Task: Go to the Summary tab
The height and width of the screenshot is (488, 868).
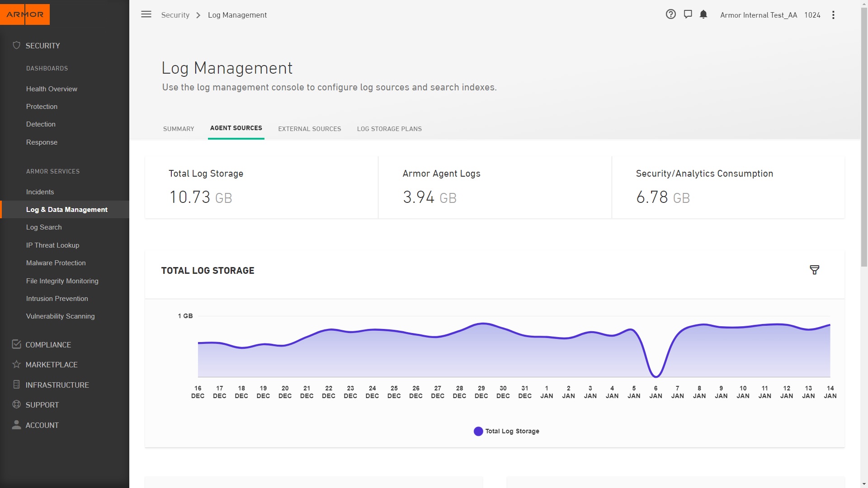Action: point(179,129)
